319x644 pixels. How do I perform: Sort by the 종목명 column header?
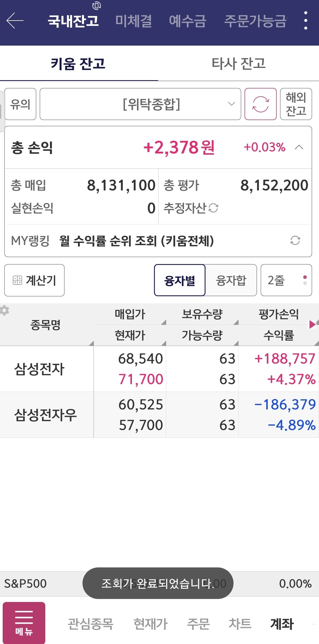[47, 325]
